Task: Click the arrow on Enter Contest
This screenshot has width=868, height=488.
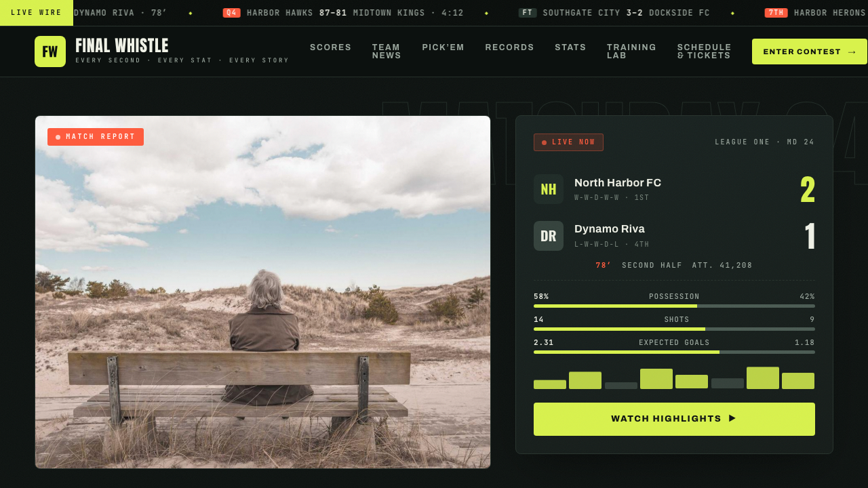Action: 852,52
